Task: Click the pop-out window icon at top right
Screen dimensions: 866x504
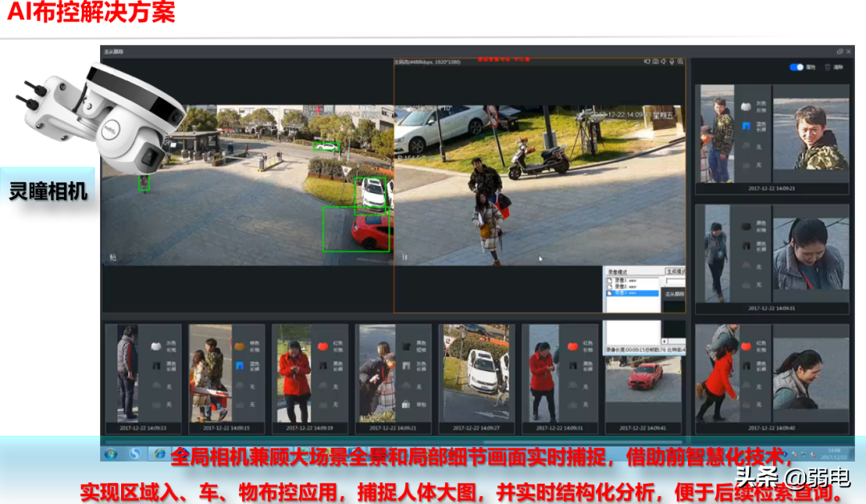Action: pyautogui.click(x=840, y=51)
